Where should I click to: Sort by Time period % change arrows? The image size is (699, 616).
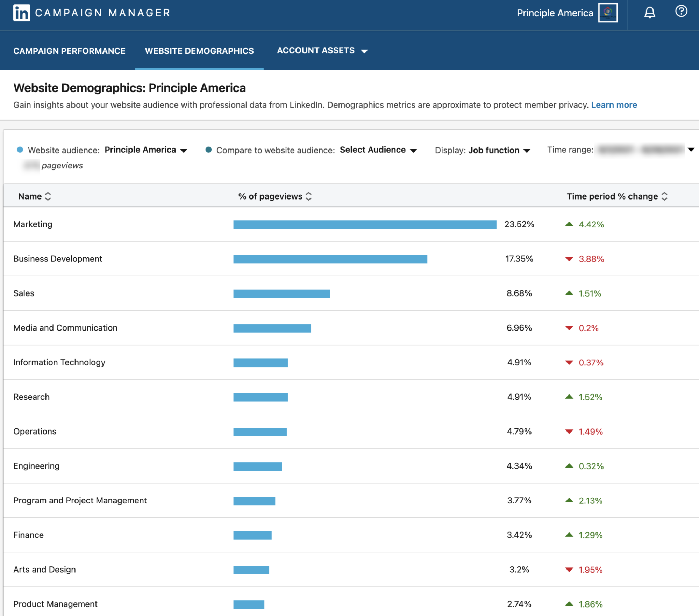(x=664, y=196)
